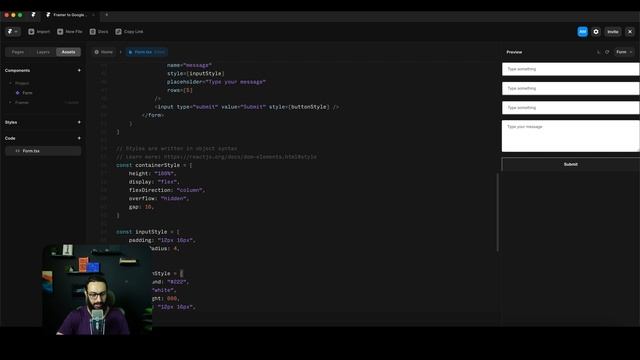The width and height of the screenshot is (640, 360).
Task: Click the first Type something input
Action: tap(571, 69)
